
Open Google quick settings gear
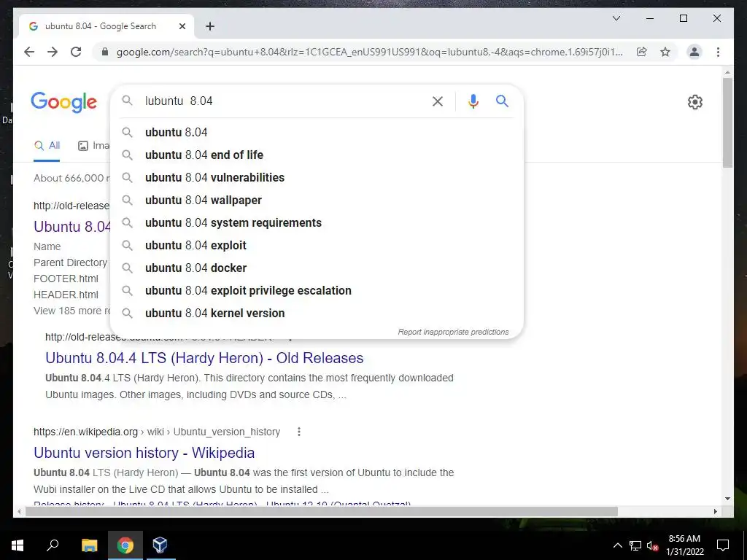click(695, 102)
